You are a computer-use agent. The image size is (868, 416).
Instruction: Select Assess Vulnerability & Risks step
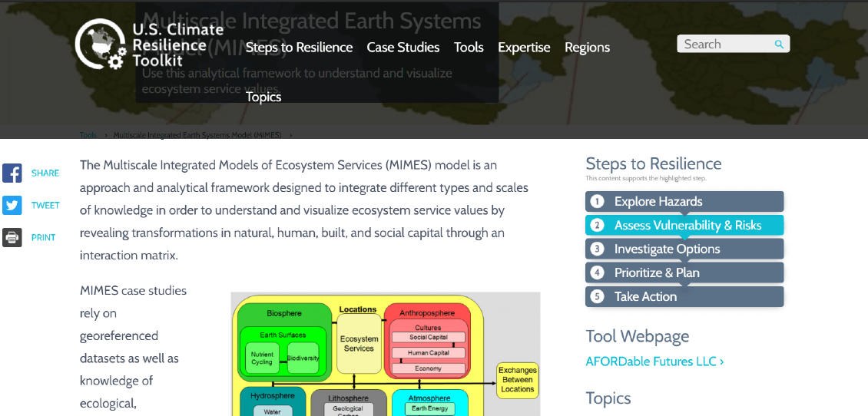(687, 226)
